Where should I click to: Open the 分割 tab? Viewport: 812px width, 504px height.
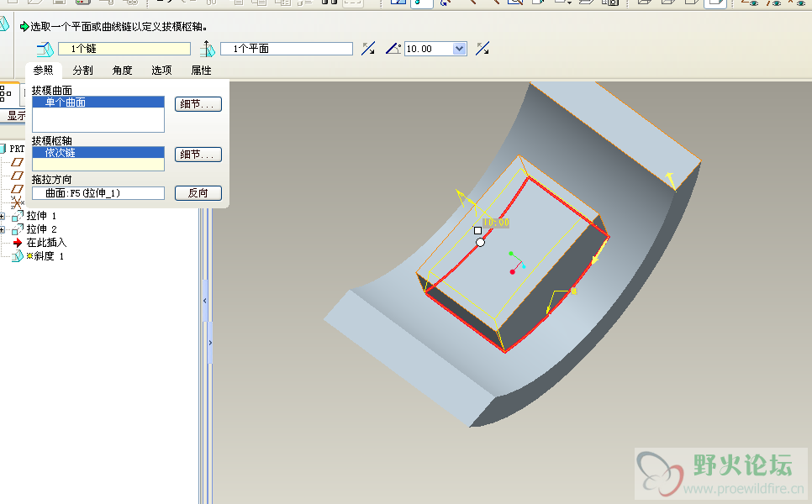point(83,71)
